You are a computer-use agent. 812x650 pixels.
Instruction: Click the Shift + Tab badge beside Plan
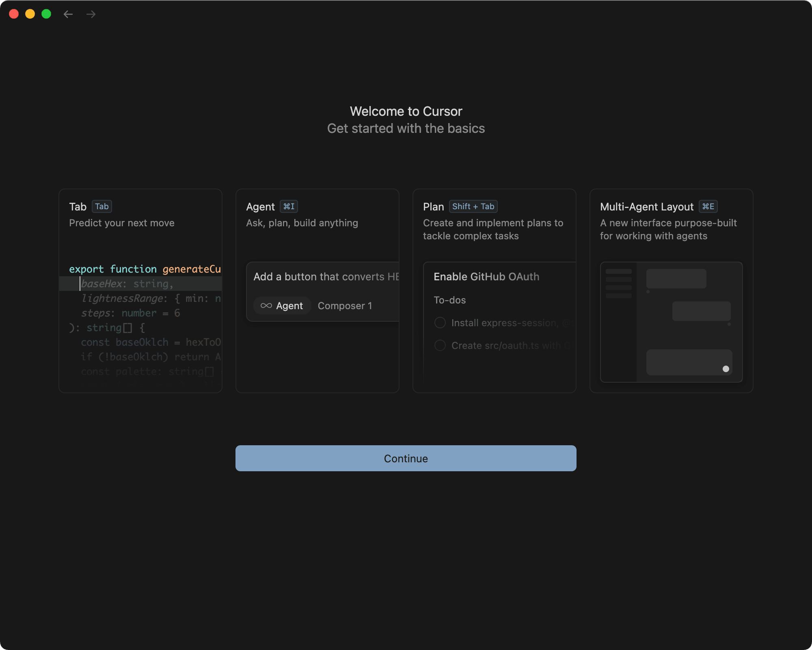(473, 206)
